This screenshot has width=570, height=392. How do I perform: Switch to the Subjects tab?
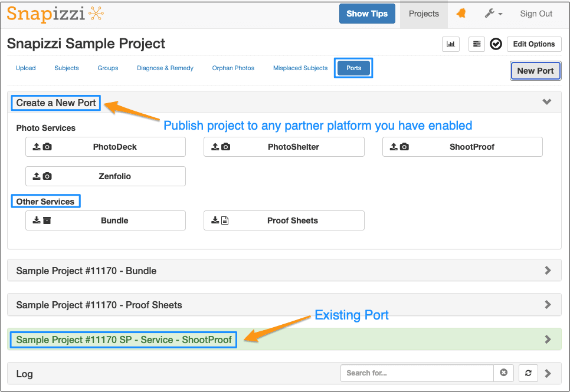pos(67,68)
